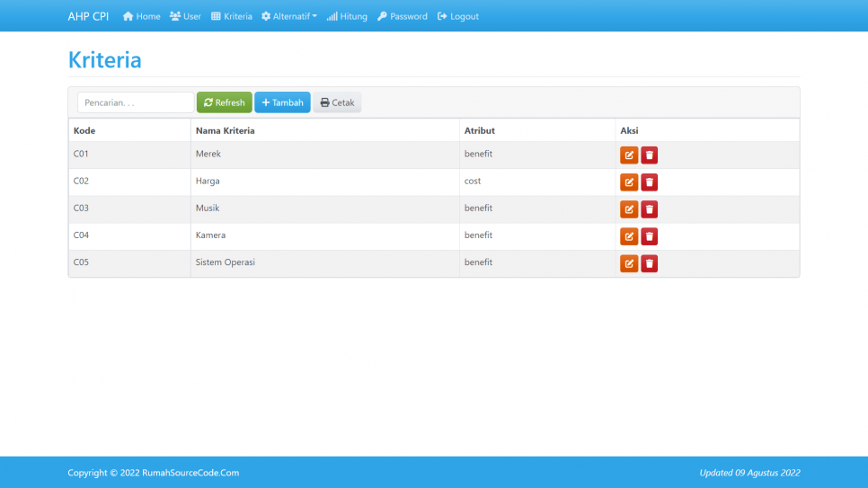Delete the C03 Musik row
868x488 pixels.
pos(649,209)
